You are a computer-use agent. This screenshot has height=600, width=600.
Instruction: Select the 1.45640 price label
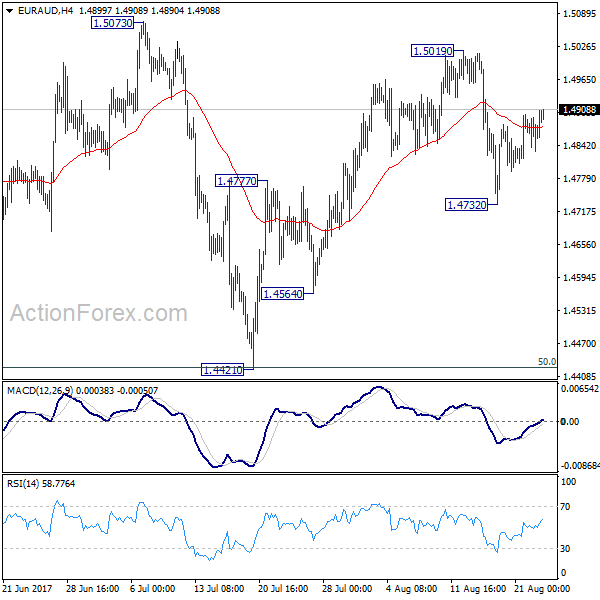[x=282, y=294]
